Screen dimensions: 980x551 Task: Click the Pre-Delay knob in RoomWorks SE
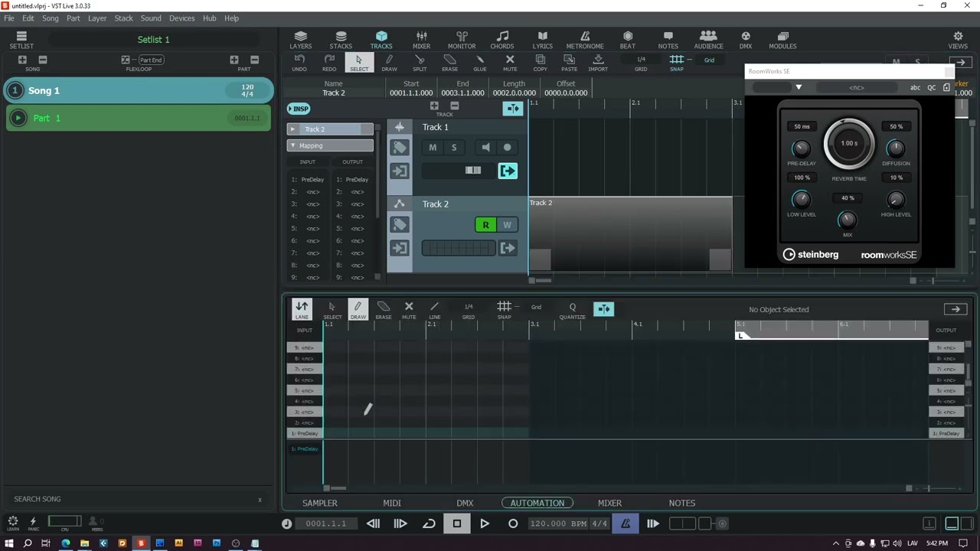pyautogui.click(x=801, y=148)
